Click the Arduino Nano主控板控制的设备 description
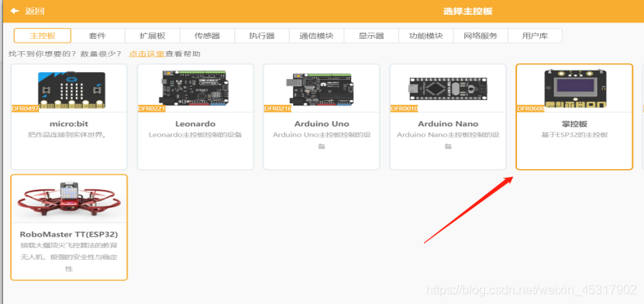The width and height of the screenshot is (644, 304). pyautogui.click(x=448, y=140)
